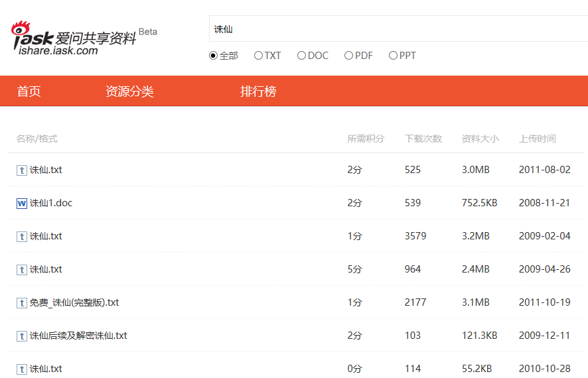Click txt icon of 5分 诛仙.txt
Viewport: 588px width, 378px height.
(22, 270)
